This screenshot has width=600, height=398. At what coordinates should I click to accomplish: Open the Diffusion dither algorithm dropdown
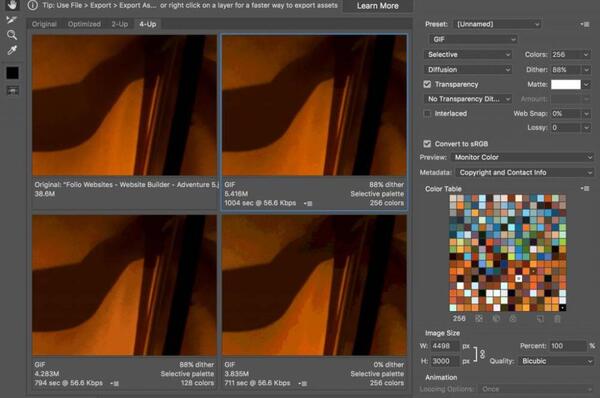click(468, 69)
